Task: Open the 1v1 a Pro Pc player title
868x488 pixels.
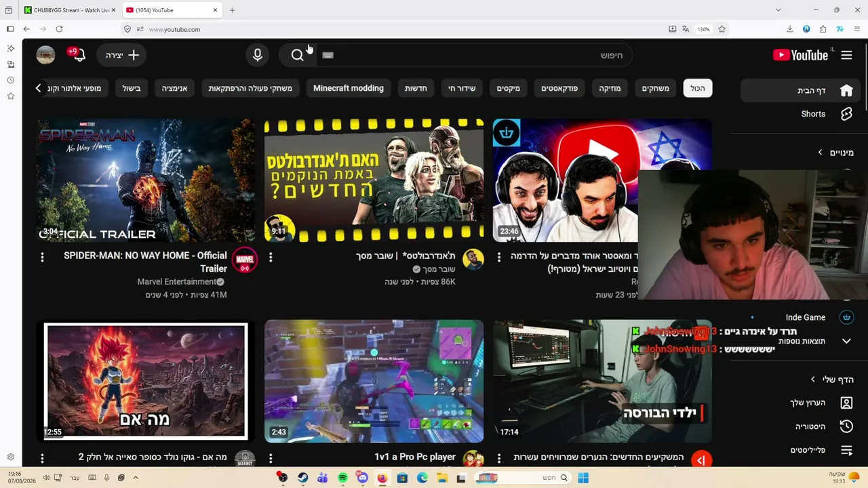Action: point(415,457)
